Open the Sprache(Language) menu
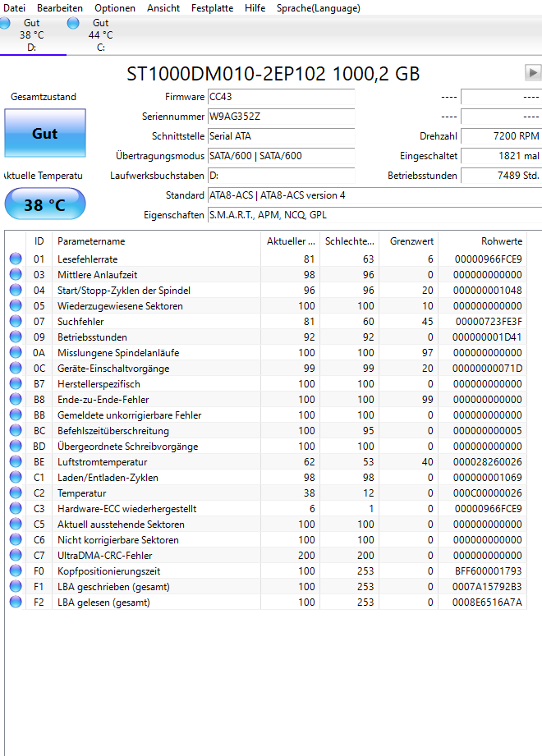 click(319, 8)
